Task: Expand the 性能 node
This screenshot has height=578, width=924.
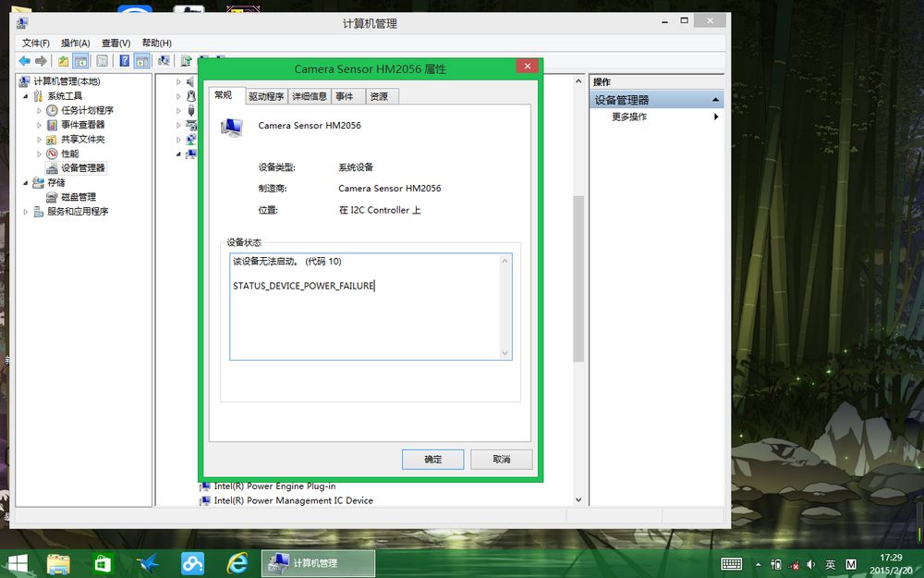Action: coord(40,154)
